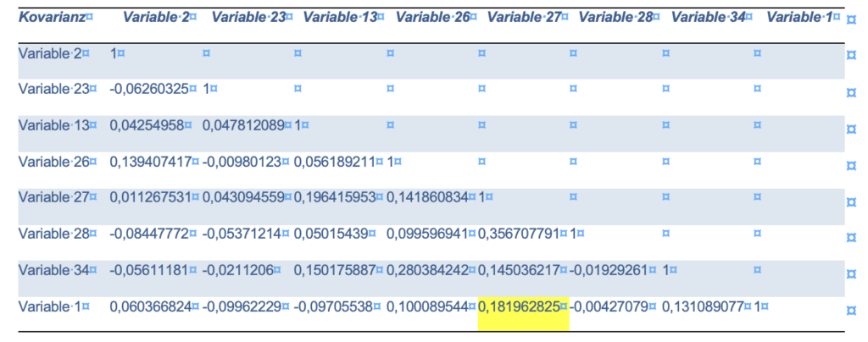Viewport: 868px width, 342px height.
Task: Place cursor in cell 0,099596941
Action: click(x=430, y=233)
